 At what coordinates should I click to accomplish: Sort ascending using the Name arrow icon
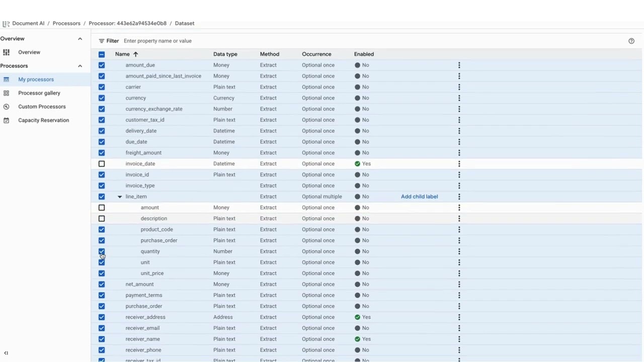tap(135, 54)
